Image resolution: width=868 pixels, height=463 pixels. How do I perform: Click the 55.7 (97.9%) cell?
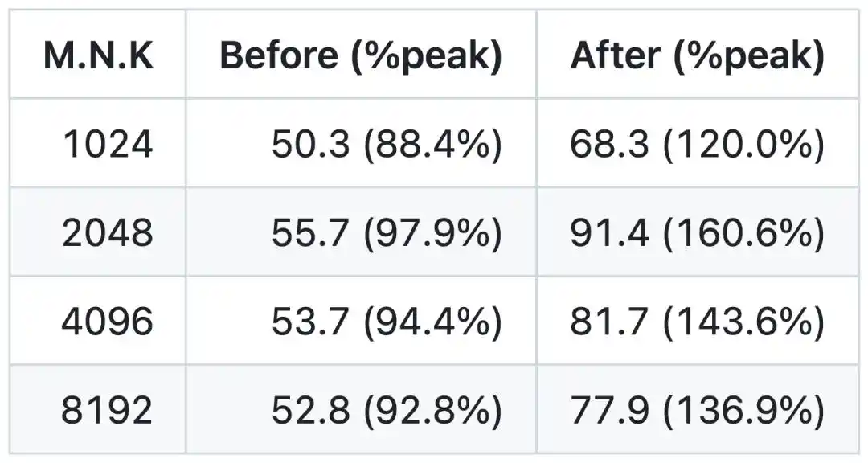(361, 231)
